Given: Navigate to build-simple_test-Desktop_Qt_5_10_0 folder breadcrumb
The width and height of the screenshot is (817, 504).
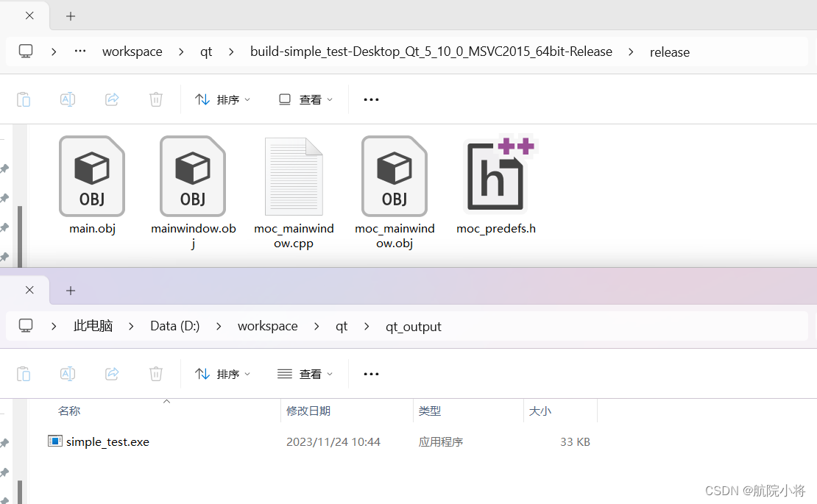Looking at the screenshot, I should [x=431, y=52].
